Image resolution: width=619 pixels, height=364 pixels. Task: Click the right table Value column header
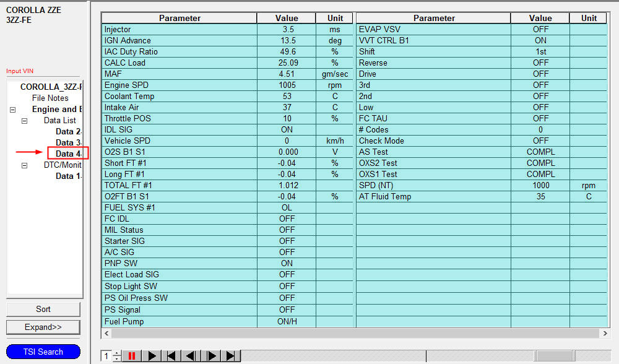540,18
